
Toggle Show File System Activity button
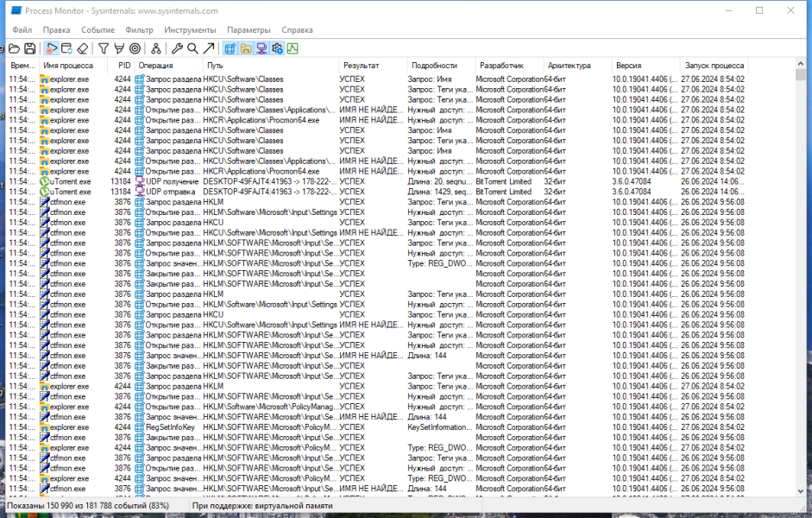[x=245, y=48]
